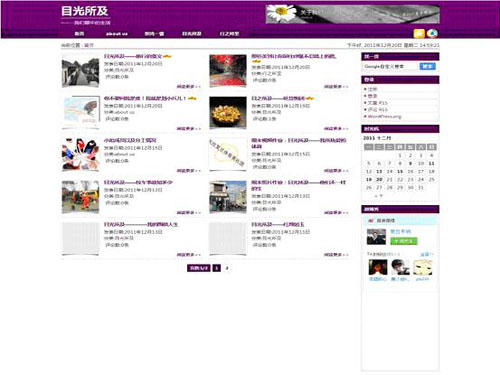Screen dimensions: 500x375
Task: Click the blue search button beside the Google field
Action: (x=428, y=66)
